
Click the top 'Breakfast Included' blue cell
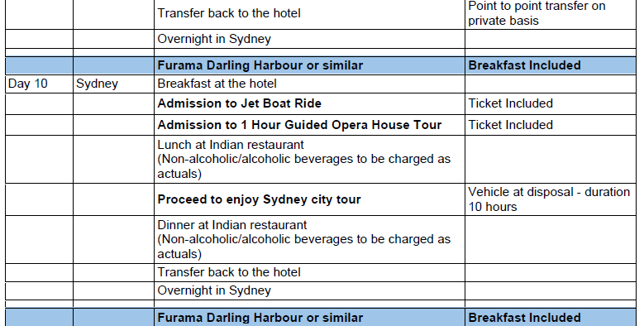551,65
